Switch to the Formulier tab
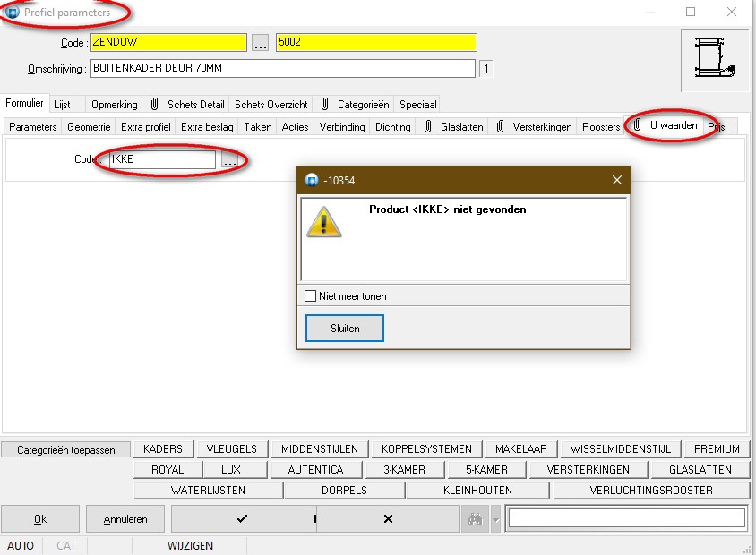Screen dimensions: 756x555 24,103
